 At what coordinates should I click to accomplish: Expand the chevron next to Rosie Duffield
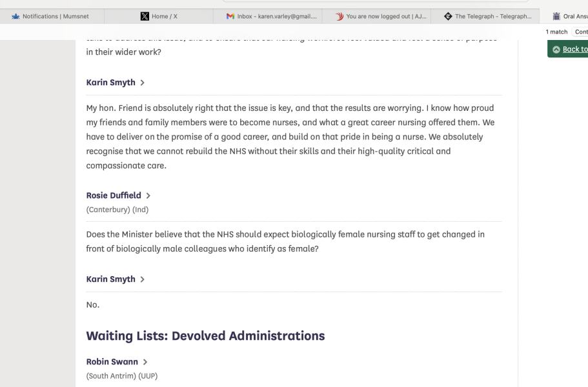148,195
